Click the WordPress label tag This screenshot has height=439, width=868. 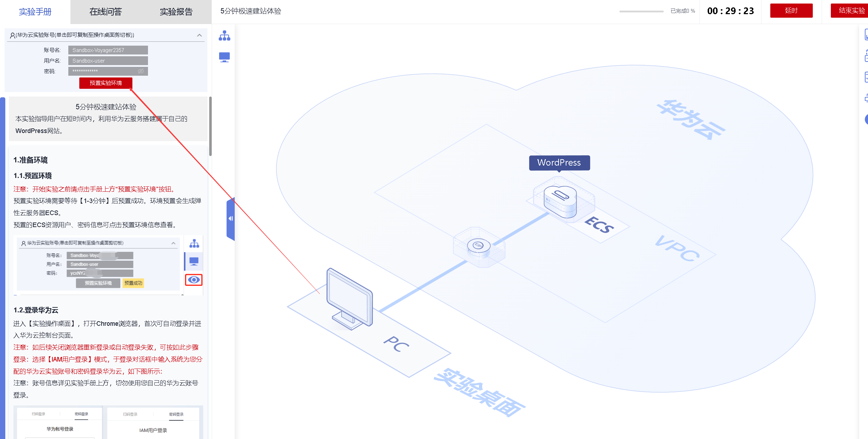[x=559, y=163]
